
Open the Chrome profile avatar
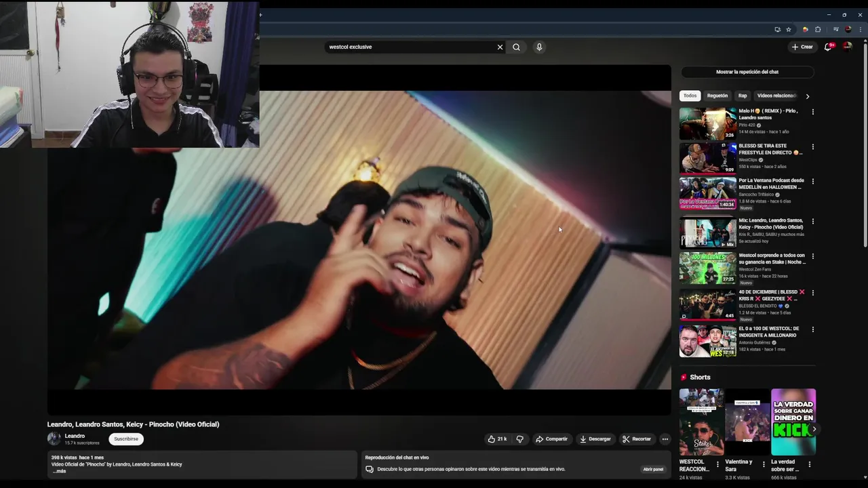848,29
